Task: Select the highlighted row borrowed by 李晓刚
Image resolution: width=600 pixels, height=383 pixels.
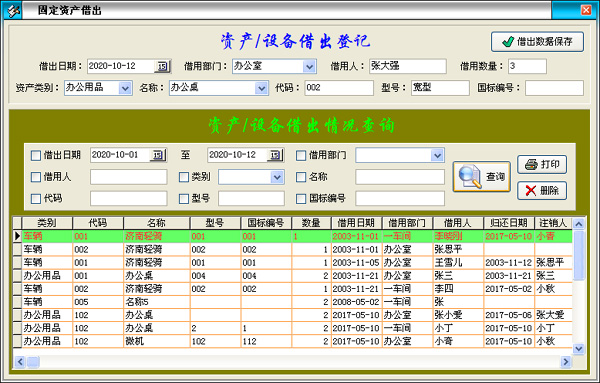Action: pos(297,236)
